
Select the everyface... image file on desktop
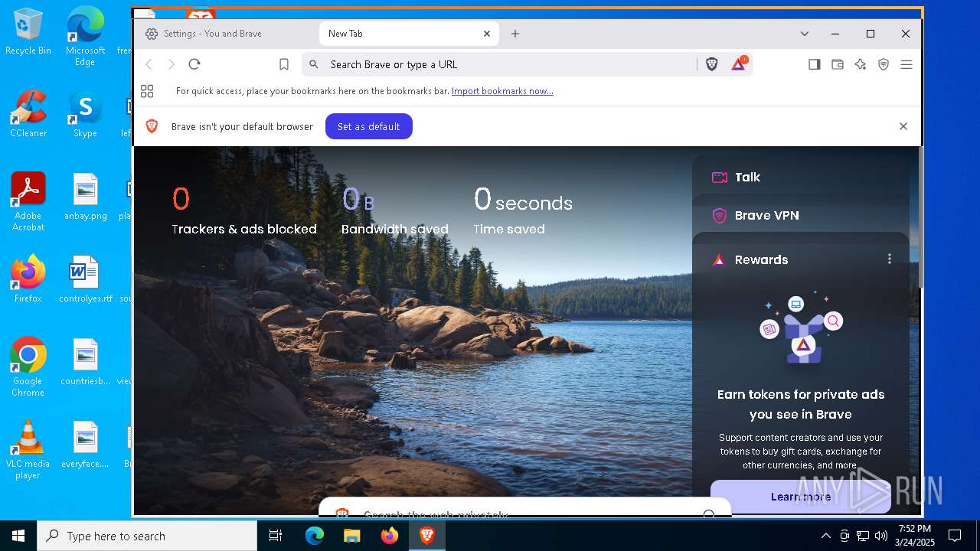86,445
